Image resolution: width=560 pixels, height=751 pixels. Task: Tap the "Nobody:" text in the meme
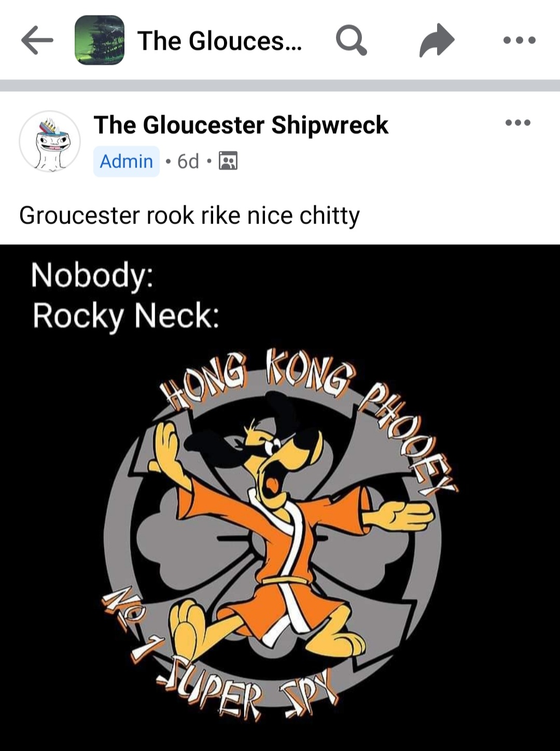pos(92,275)
